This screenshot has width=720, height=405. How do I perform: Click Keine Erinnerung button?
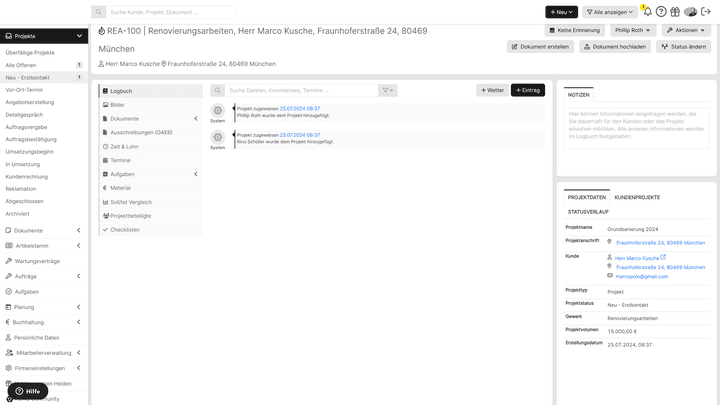pos(574,30)
